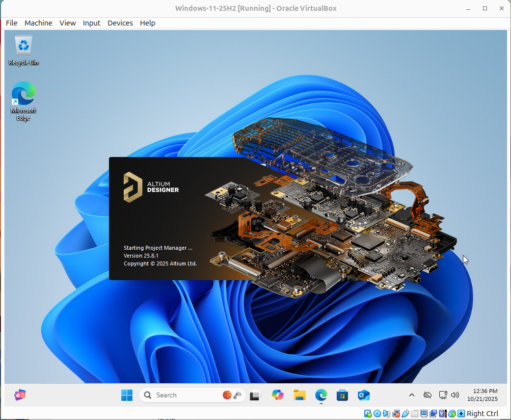Image resolution: width=511 pixels, height=420 pixels.
Task: Click the optical drives status icon
Action: click(x=377, y=414)
